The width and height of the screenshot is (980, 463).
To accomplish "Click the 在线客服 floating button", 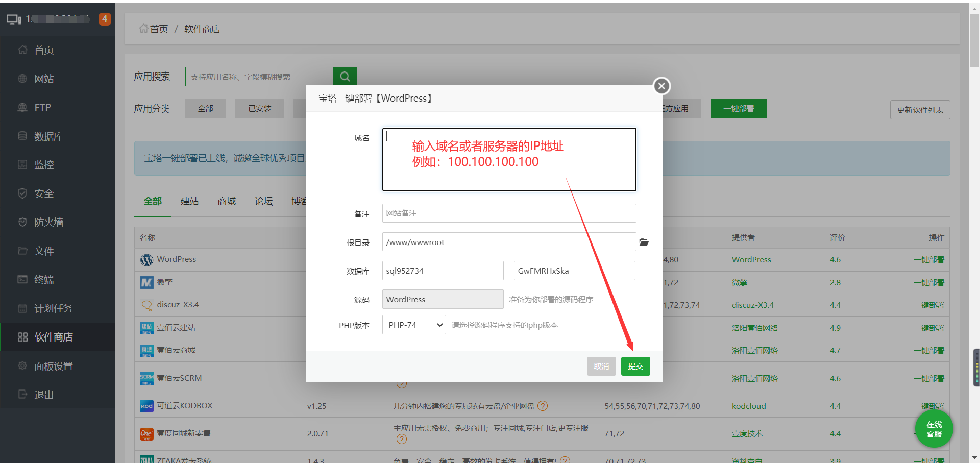I will [934, 429].
